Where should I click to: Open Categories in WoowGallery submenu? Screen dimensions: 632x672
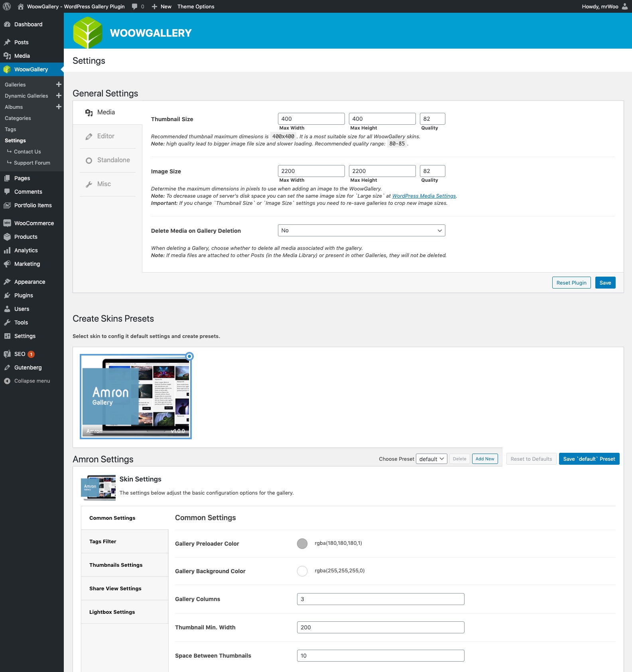(18, 118)
